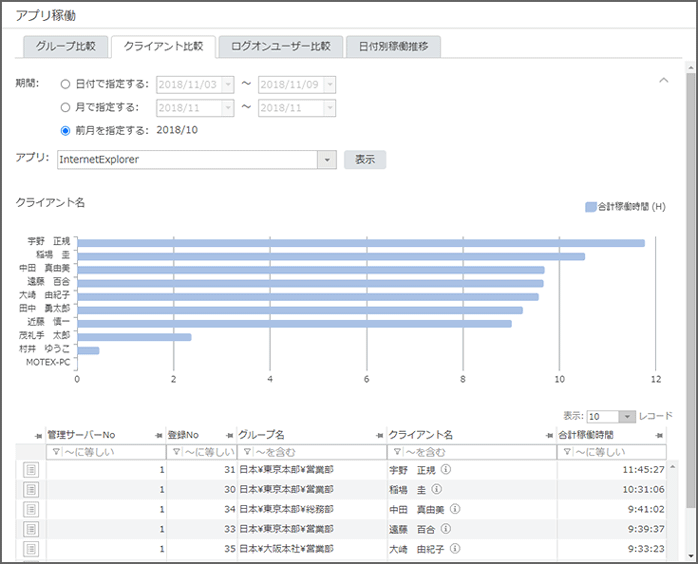Open filter operator for 登録No
698x564 pixels.
[x=176, y=452]
